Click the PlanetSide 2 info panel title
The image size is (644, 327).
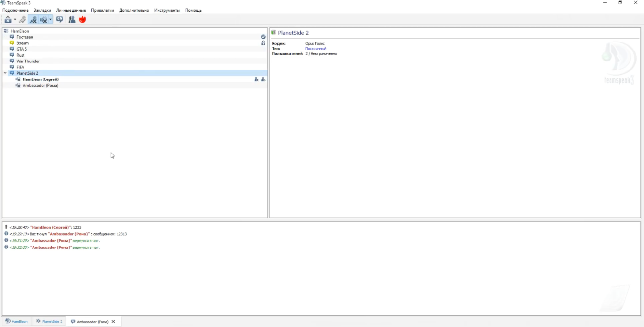pyautogui.click(x=293, y=33)
